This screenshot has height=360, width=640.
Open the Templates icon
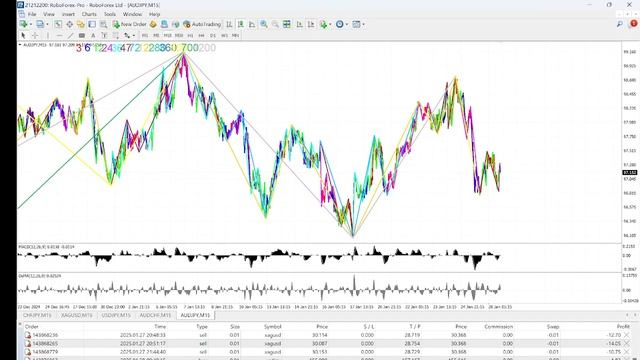pyautogui.click(x=356, y=24)
